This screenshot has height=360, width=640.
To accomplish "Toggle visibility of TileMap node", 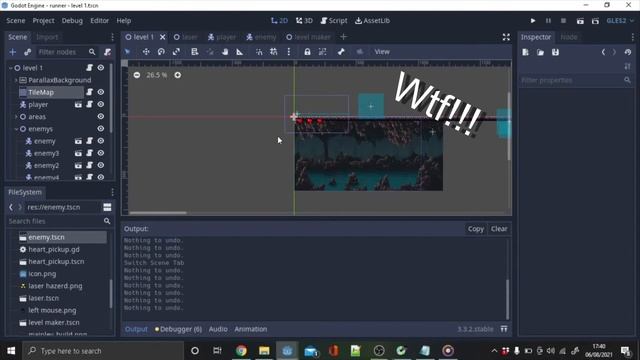I will coord(101,92).
